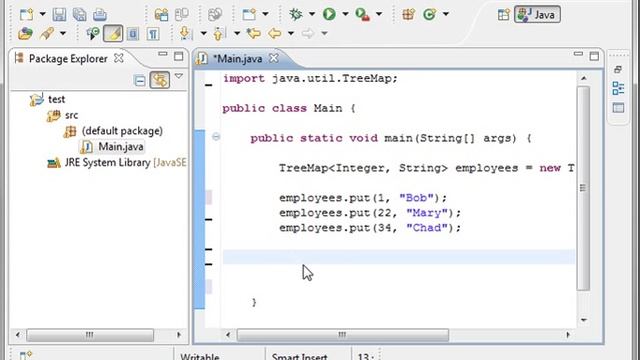The width and height of the screenshot is (640, 360).
Task: Click the "Smart Insert" status bar entry
Action: pyautogui.click(x=300, y=357)
